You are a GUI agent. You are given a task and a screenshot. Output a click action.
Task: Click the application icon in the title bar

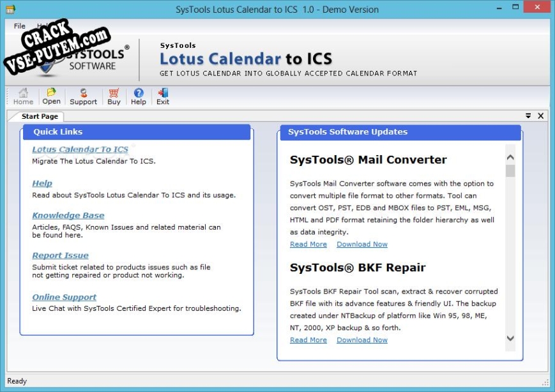[x=10, y=9]
